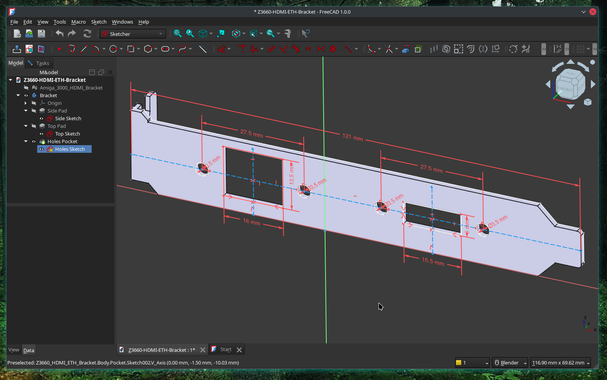Switch to the Tasks tab
The image size is (607, 380).
(x=39, y=63)
